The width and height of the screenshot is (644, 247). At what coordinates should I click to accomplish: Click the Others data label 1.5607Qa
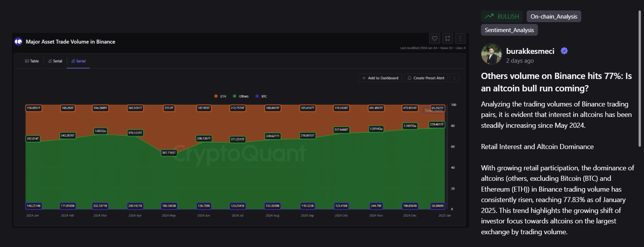coord(410,126)
